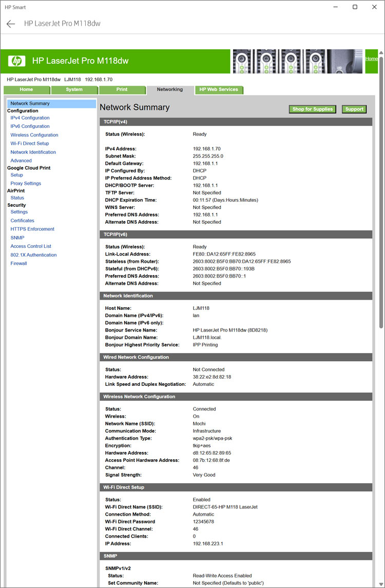The width and height of the screenshot is (385, 588).
Task: Click Network Name value Mochi
Action: [x=199, y=424]
